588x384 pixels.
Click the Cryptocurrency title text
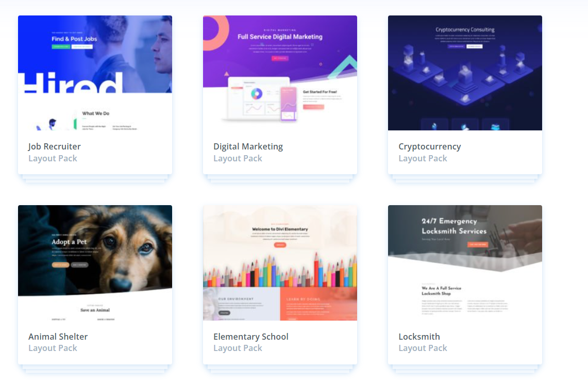430,146
